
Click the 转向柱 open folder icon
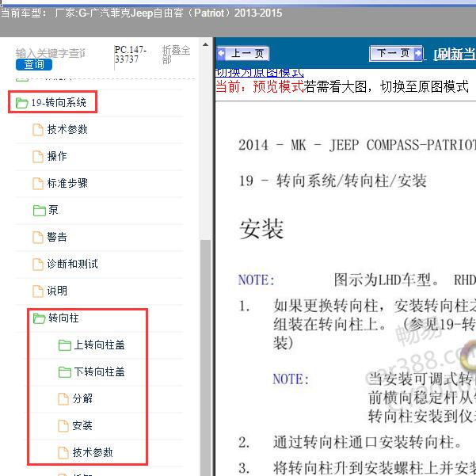(x=39, y=318)
